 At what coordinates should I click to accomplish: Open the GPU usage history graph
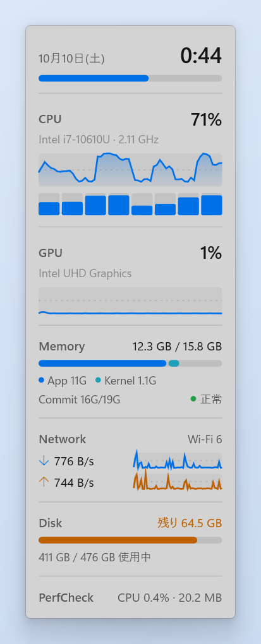pyautogui.click(x=130, y=301)
